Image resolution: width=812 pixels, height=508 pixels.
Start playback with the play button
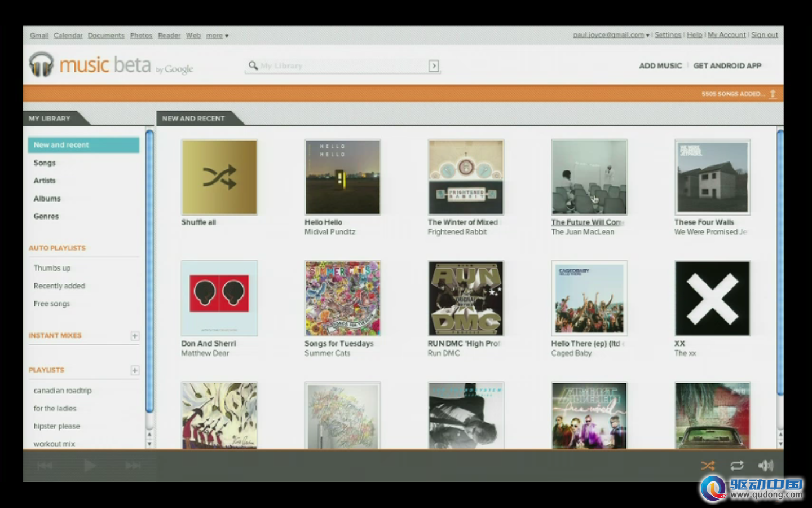89,466
